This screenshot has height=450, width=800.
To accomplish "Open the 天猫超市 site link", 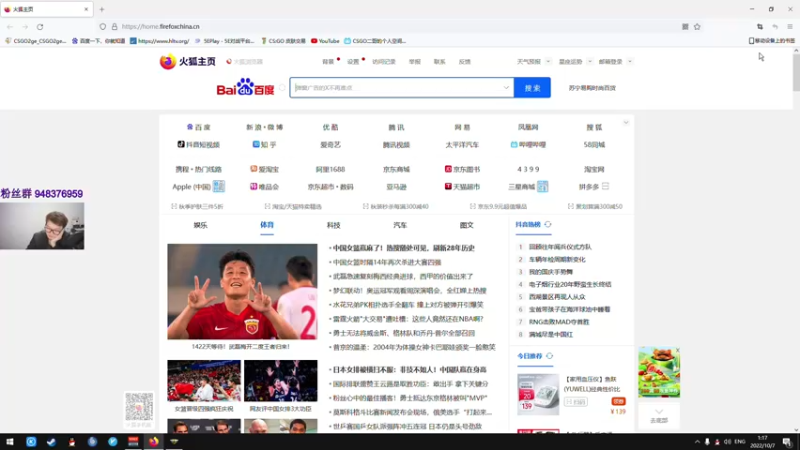I will [462, 187].
